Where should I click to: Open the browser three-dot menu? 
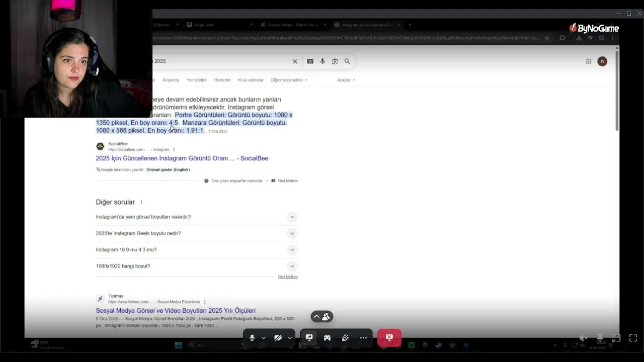tap(612, 38)
